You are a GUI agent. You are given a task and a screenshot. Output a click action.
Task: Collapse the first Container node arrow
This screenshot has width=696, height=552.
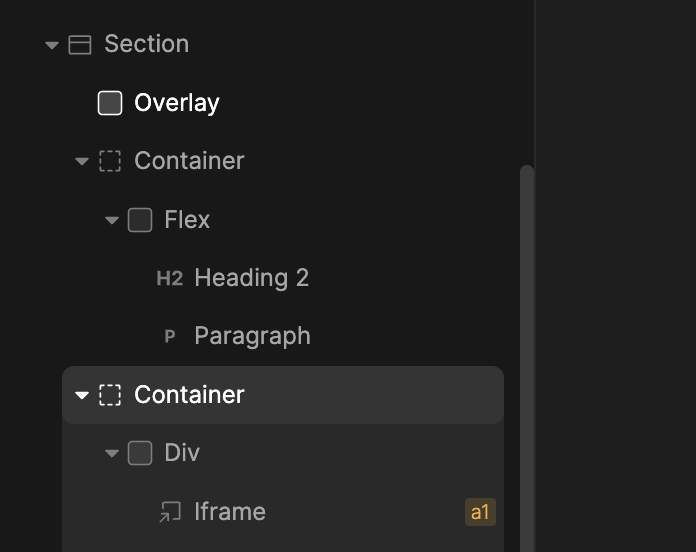82,161
